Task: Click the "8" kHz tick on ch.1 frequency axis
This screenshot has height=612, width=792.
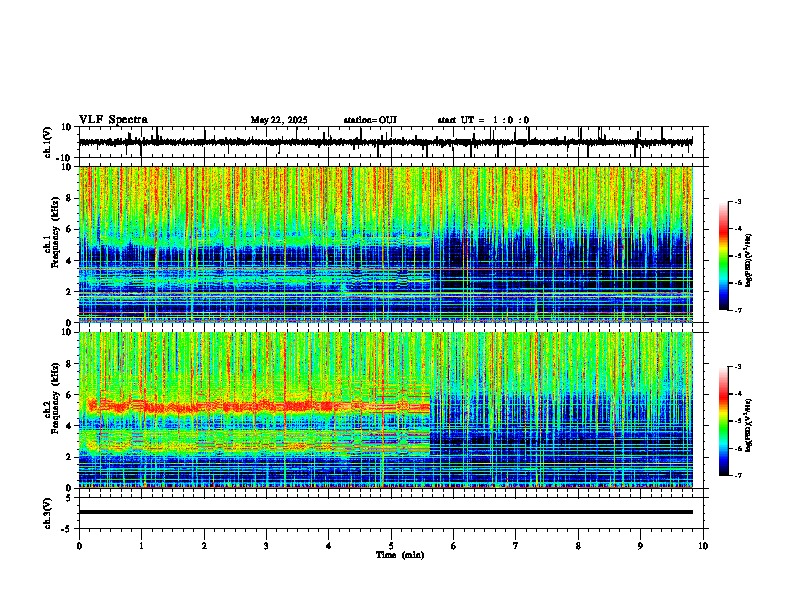Action: pos(70,198)
